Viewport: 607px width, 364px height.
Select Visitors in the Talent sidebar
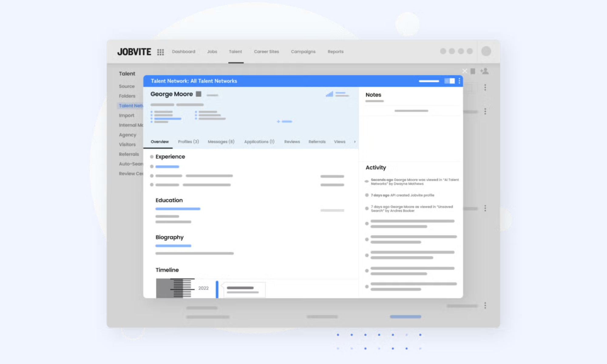tap(127, 144)
